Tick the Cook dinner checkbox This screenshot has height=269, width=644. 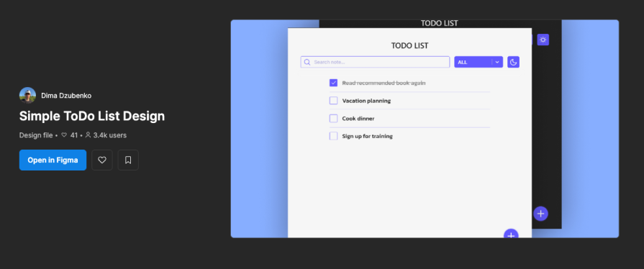click(x=333, y=118)
